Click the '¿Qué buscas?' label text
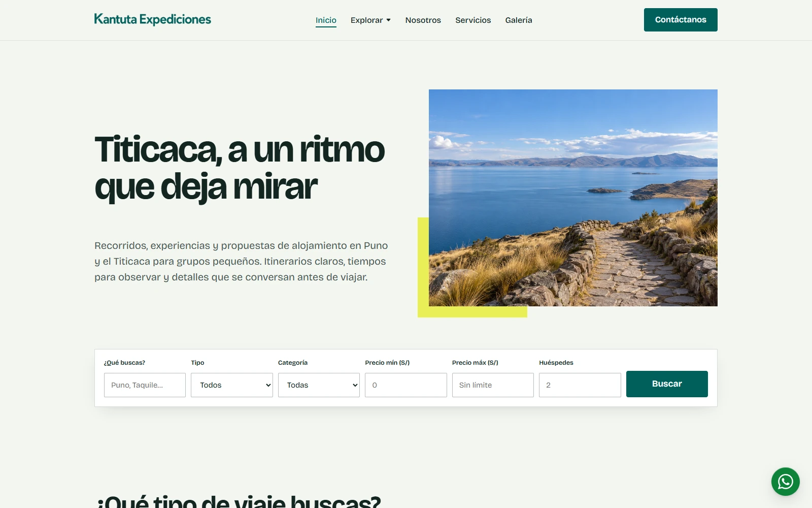 (124, 363)
